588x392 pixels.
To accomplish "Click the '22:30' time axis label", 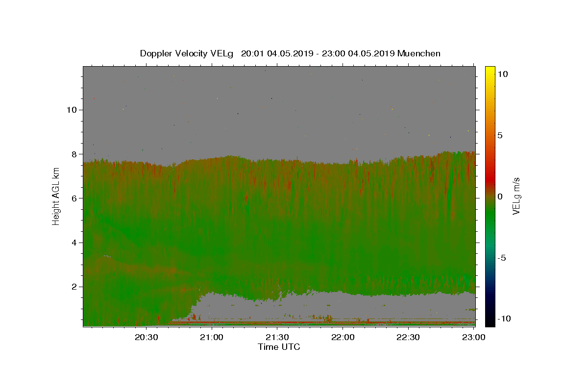I will tap(408, 337).
